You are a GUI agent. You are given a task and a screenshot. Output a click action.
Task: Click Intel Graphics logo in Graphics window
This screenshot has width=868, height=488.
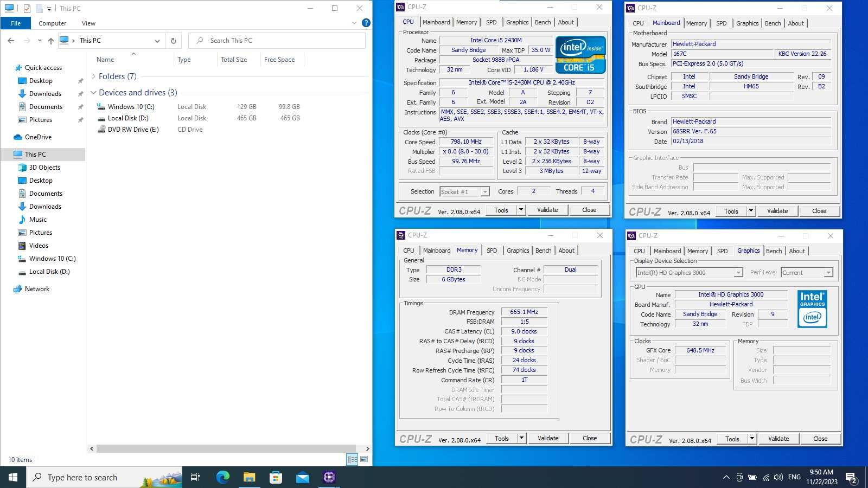tap(812, 309)
